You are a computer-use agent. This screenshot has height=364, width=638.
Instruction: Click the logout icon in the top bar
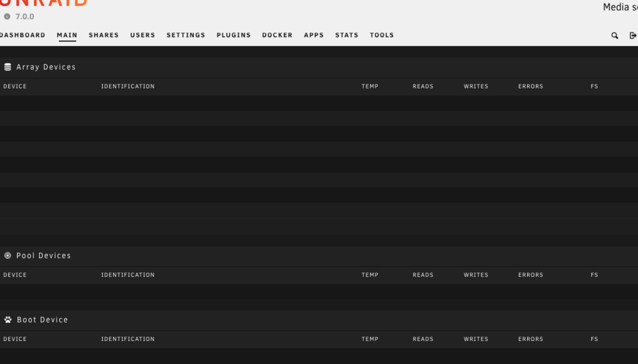click(x=633, y=36)
